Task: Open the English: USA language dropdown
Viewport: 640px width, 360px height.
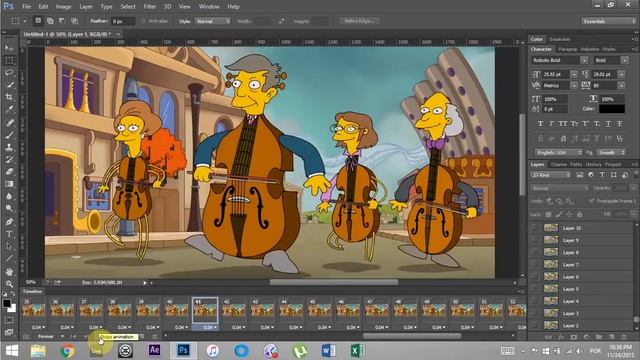Action: (x=559, y=152)
